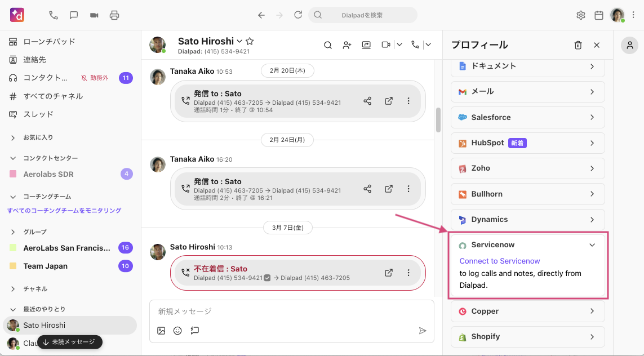Expand the お気に入り section

(13, 137)
